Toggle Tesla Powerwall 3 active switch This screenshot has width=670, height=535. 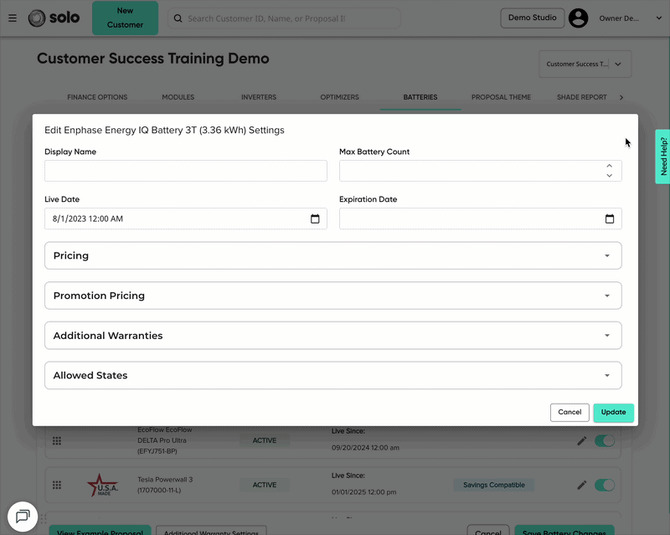[x=605, y=485]
